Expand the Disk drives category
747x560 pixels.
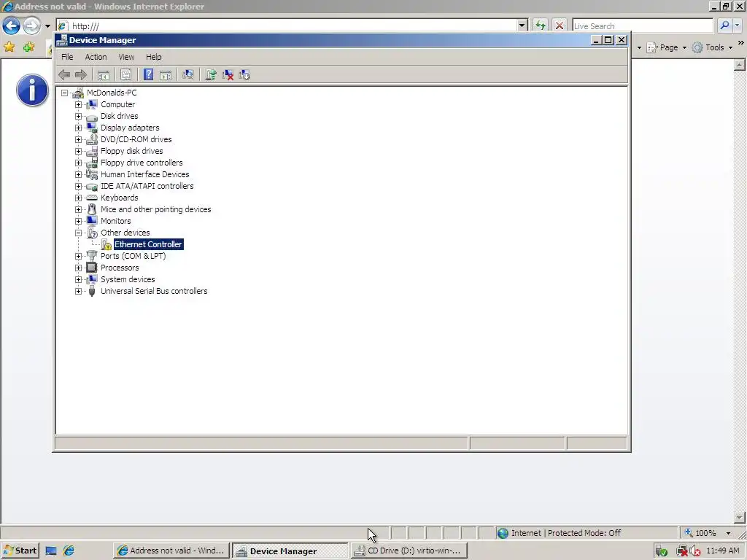78,116
